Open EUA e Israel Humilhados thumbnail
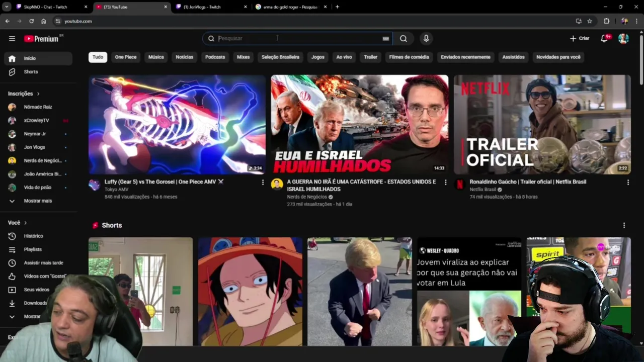Viewport: 644px width, 362px height. 360,125
